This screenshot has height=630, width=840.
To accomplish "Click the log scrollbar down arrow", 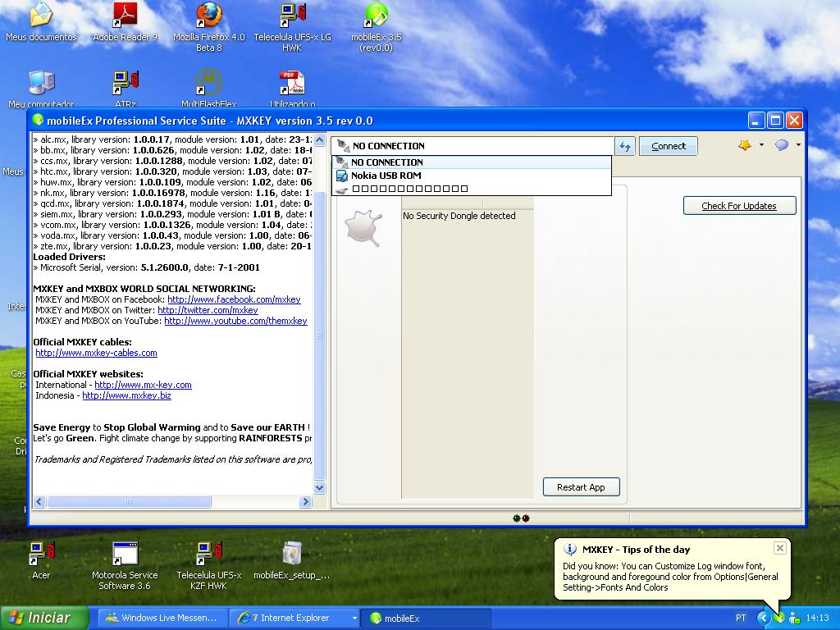I will (320, 487).
